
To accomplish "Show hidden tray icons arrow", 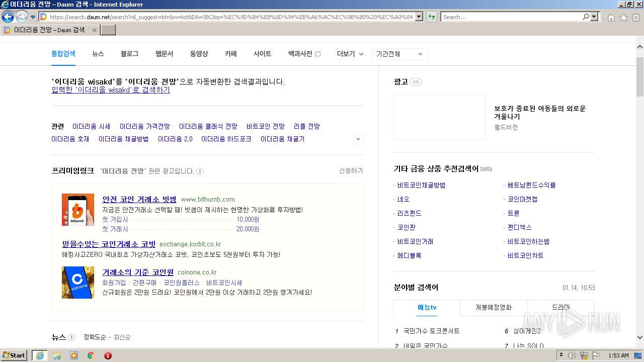I will pyautogui.click(x=561, y=355).
